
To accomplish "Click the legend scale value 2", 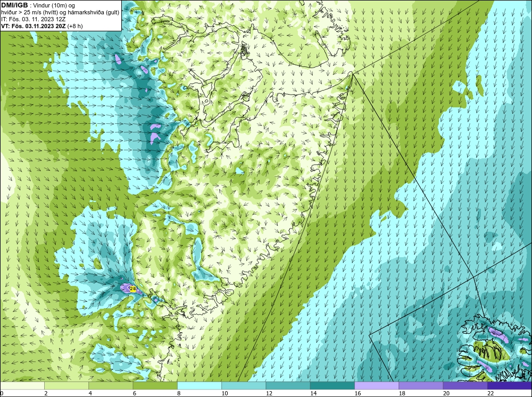I will click(x=46, y=393).
